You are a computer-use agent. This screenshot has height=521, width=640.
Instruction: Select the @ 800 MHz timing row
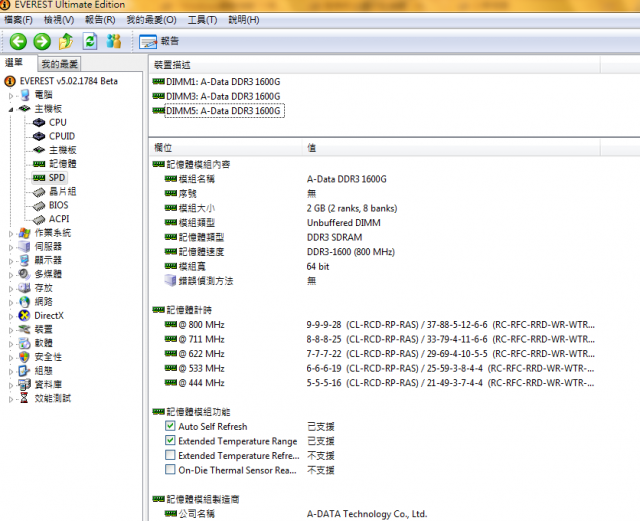pos(380,325)
